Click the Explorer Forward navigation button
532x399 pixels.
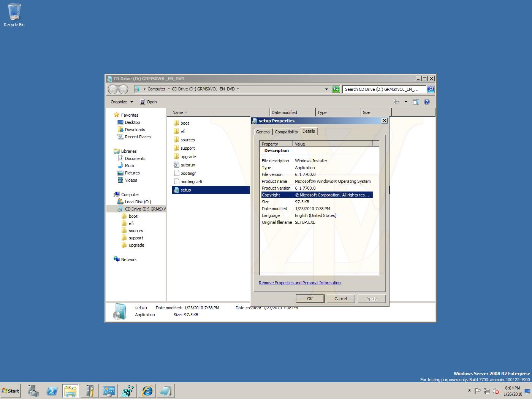click(x=123, y=89)
